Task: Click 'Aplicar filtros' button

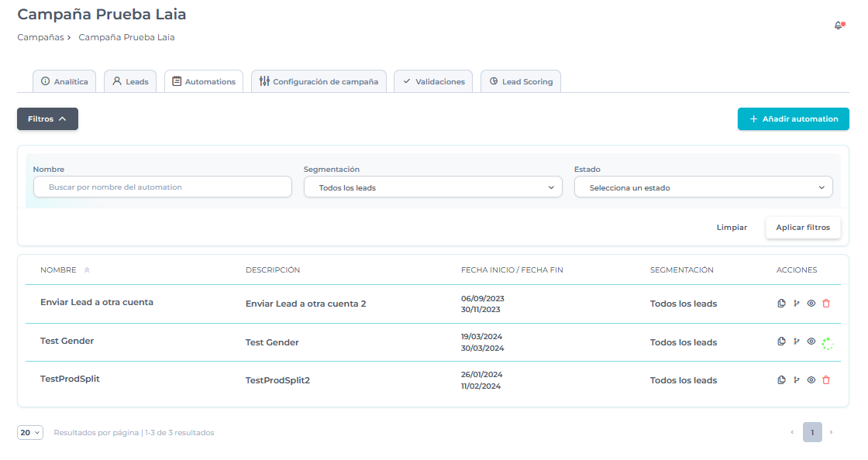Action: pyautogui.click(x=802, y=228)
